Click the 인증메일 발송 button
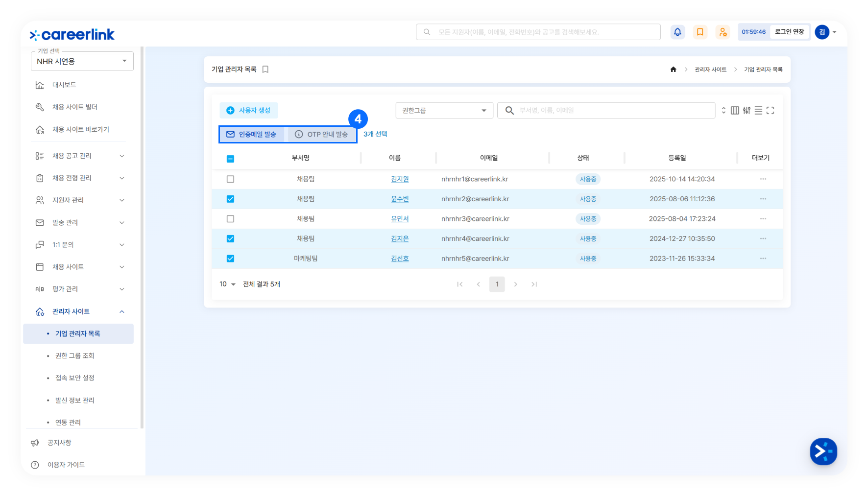The height and width of the screenshot is (496, 868). pos(252,134)
